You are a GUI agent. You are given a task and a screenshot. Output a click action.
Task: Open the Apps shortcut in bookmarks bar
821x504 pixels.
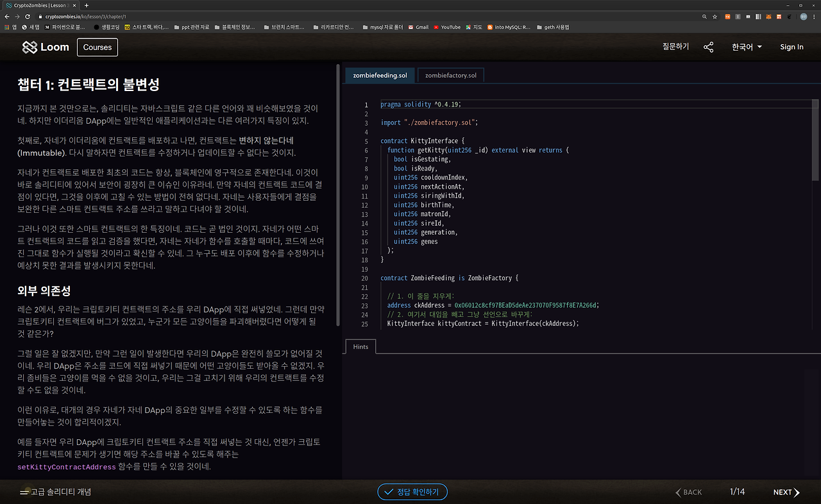[10, 27]
